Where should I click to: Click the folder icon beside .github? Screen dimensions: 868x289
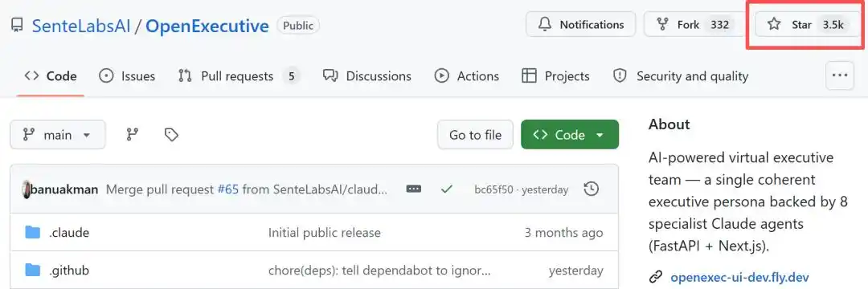[33, 271]
